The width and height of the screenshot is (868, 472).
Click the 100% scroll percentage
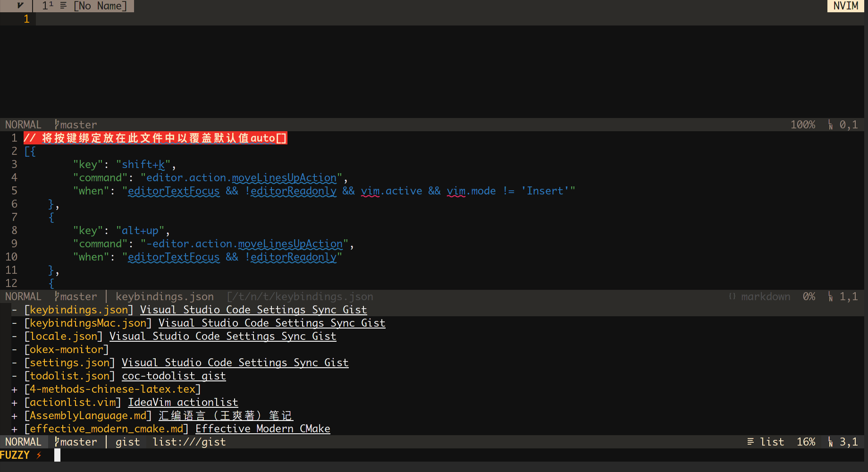803,125
